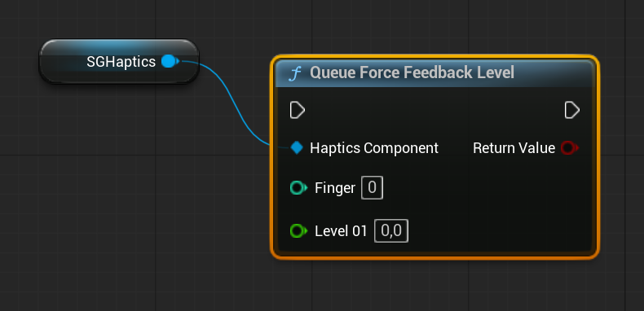
Task: Click the Level 01 value field
Action: tap(391, 231)
